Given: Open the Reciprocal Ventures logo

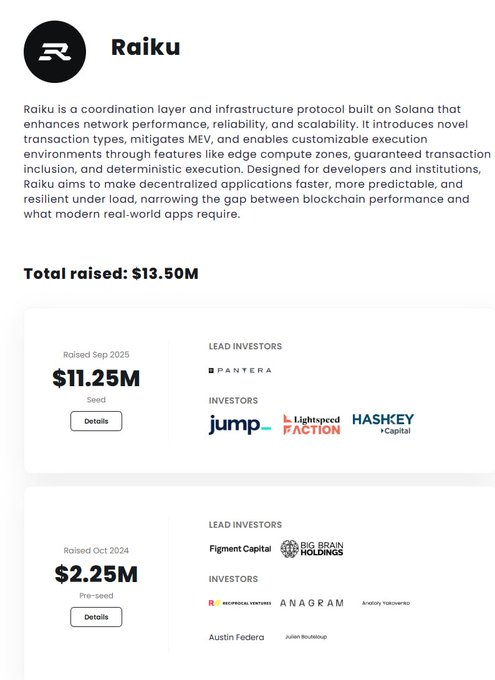Looking at the screenshot, I should coord(240,603).
